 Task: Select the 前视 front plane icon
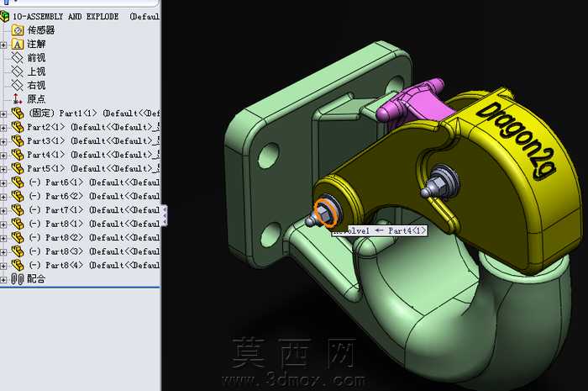click(18, 58)
